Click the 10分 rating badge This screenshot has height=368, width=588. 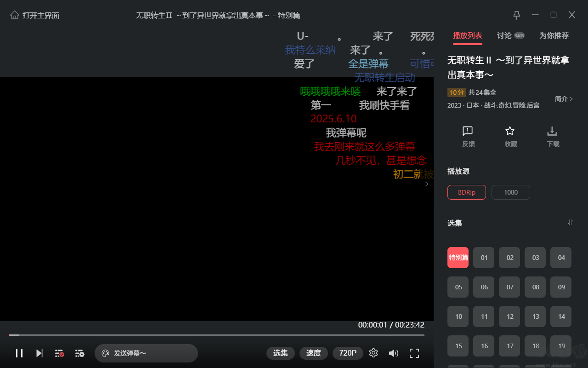pos(457,92)
